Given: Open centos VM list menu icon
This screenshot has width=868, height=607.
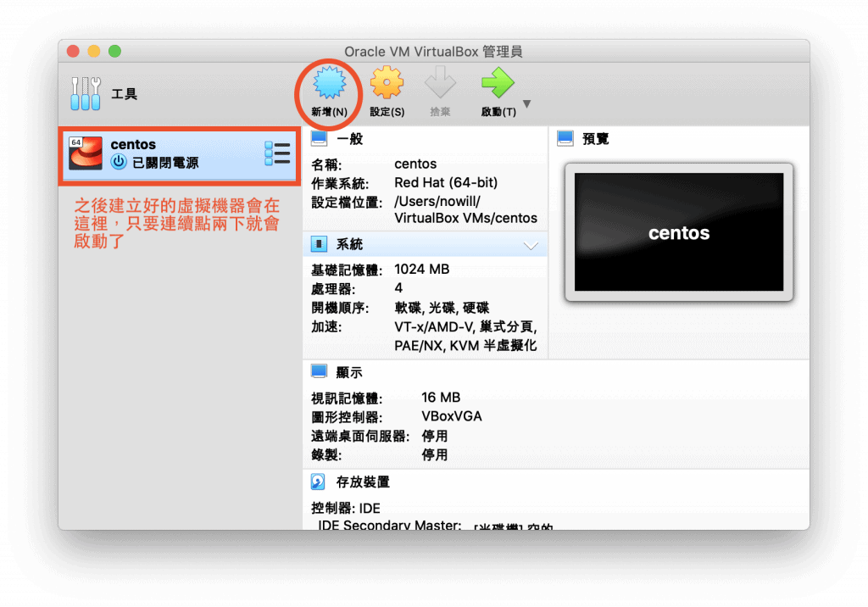Looking at the screenshot, I should point(276,153).
